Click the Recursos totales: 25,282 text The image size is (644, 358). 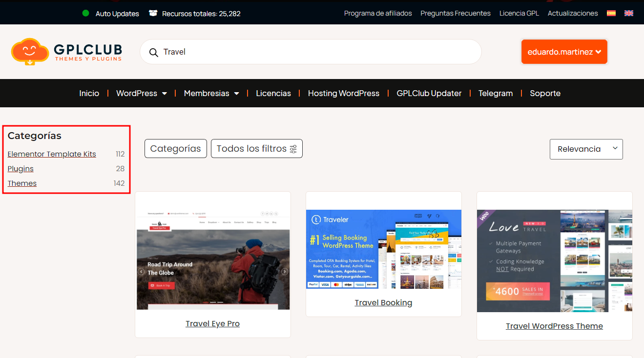pyautogui.click(x=201, y=14)
